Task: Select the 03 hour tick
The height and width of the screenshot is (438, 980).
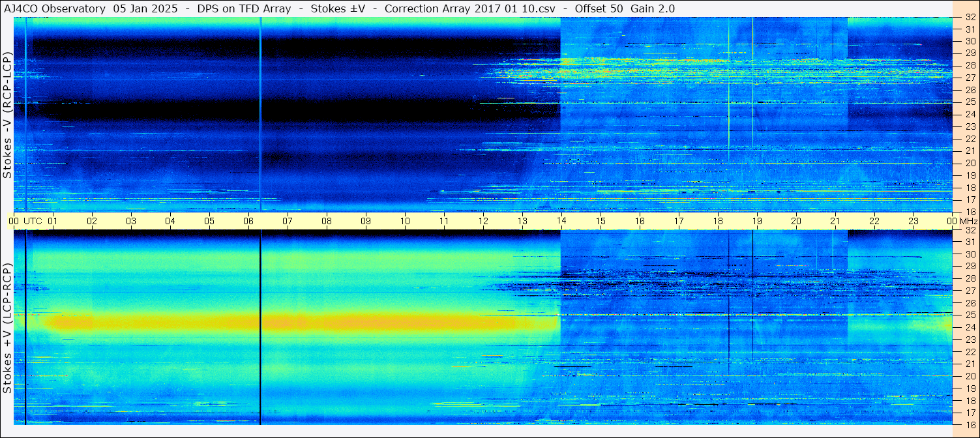Action: click(131, 221)
